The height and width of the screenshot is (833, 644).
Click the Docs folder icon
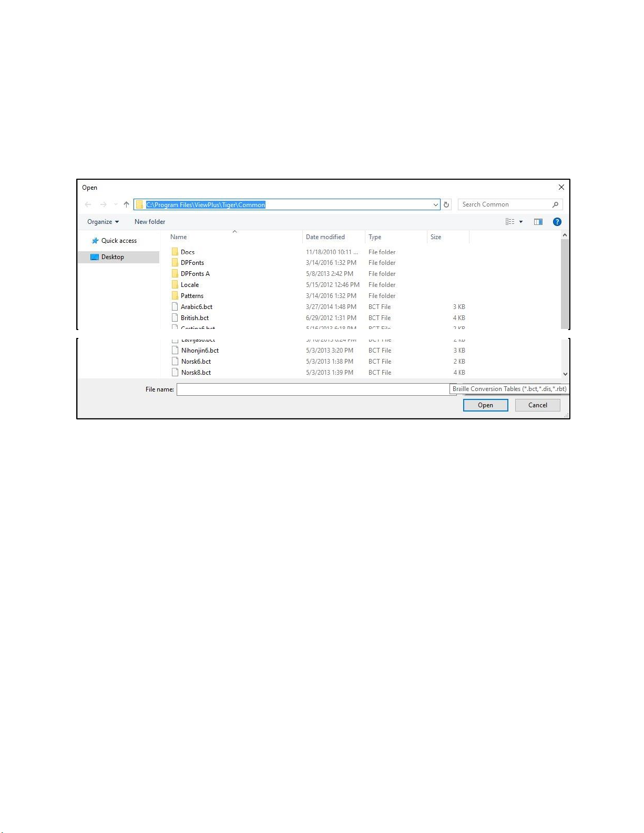175,252
